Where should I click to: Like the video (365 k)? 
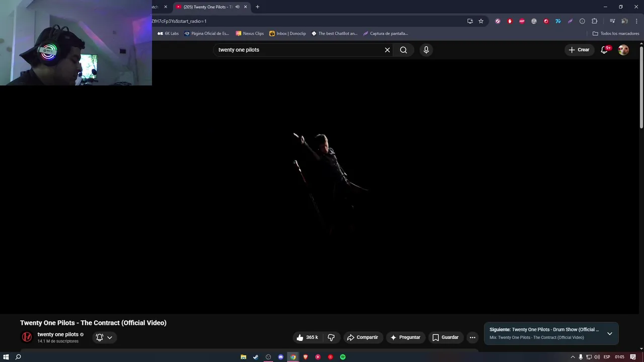[x=307, y=337]
